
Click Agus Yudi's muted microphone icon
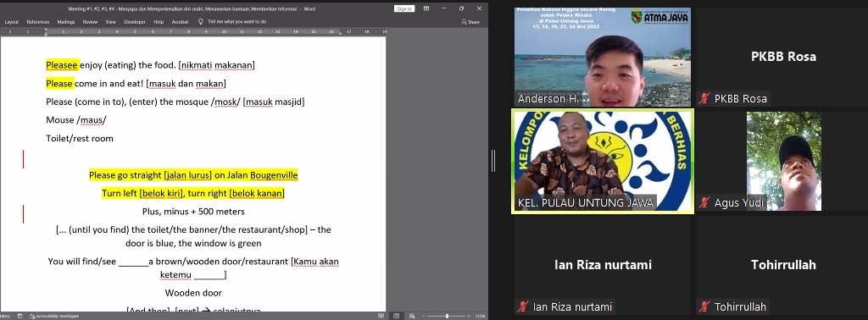704,203
